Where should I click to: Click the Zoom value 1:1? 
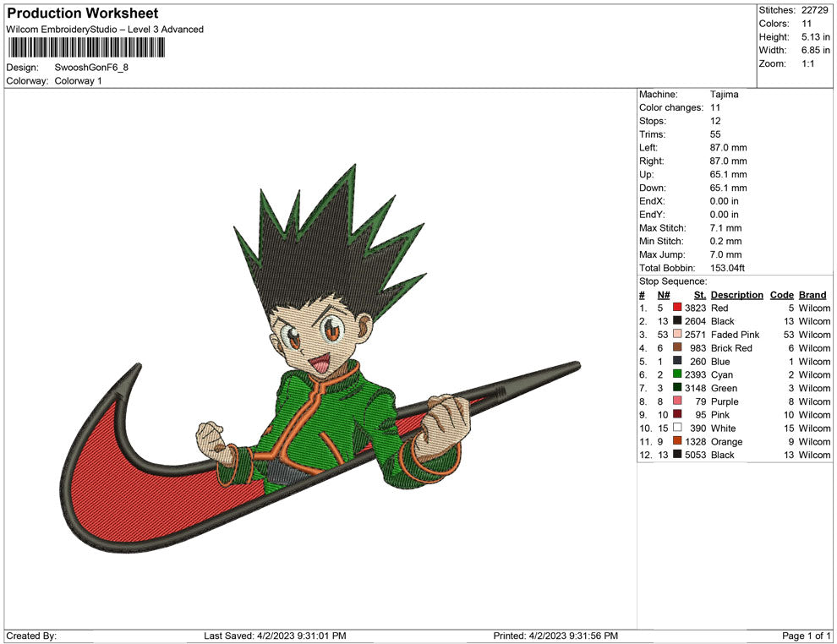click(807, 63)
